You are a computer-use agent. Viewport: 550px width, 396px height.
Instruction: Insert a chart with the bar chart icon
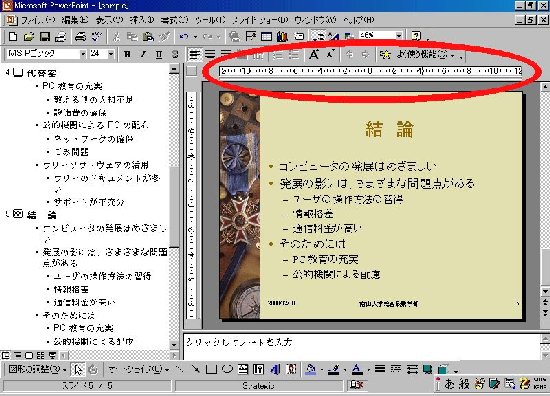coord(282,36)
